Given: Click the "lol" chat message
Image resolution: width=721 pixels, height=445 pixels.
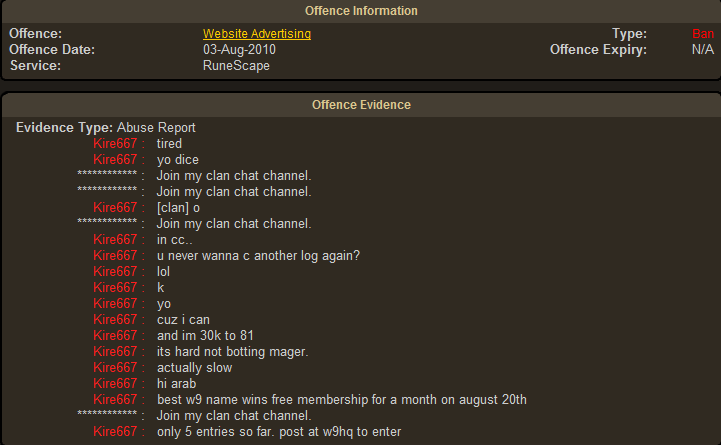Looking at the screenshot, I should (164, 272).
